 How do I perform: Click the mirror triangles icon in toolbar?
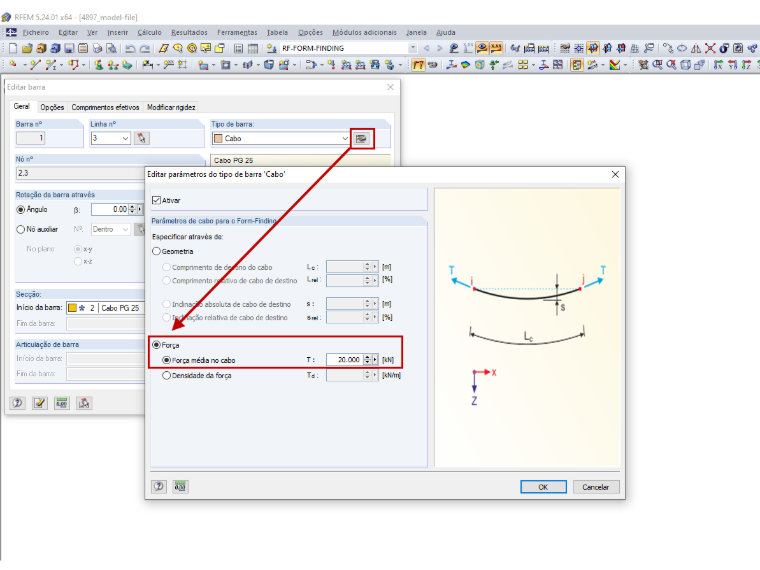point(696,48)
